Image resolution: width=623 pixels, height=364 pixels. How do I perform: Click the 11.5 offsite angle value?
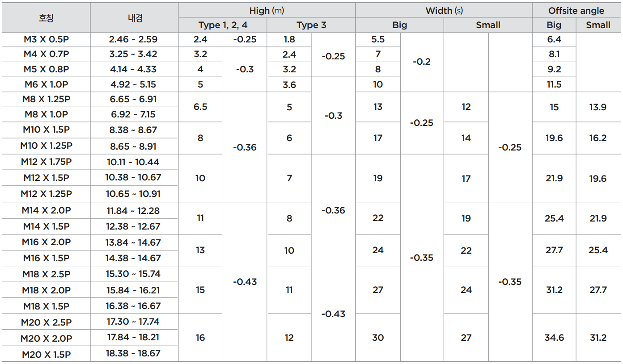(x=554, y=84)
